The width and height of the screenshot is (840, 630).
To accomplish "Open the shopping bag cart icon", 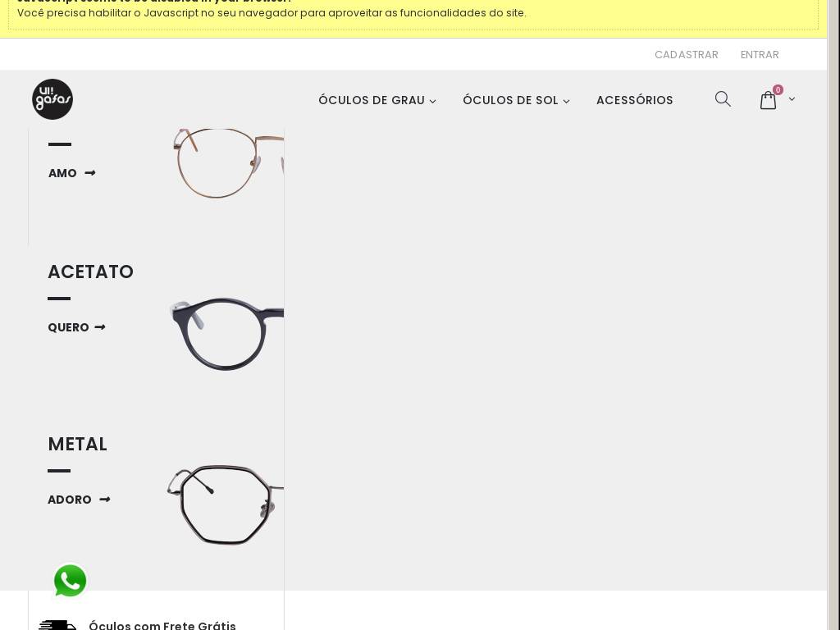I will 768,100.
